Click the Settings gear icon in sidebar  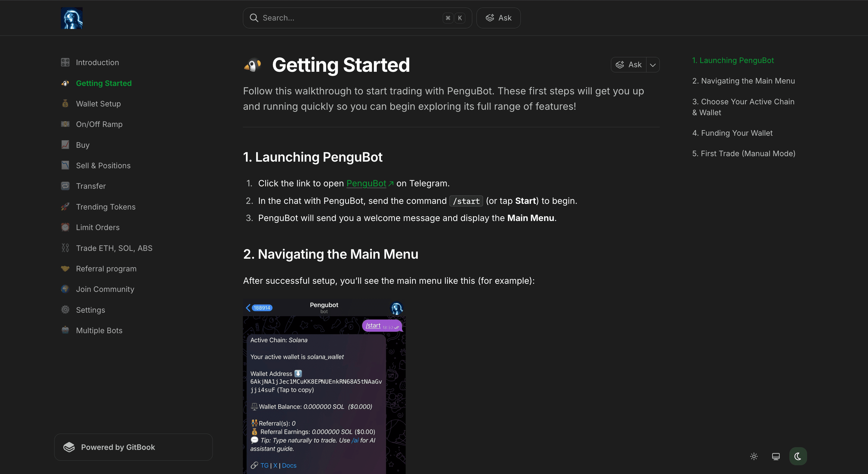tap(65, 310)
